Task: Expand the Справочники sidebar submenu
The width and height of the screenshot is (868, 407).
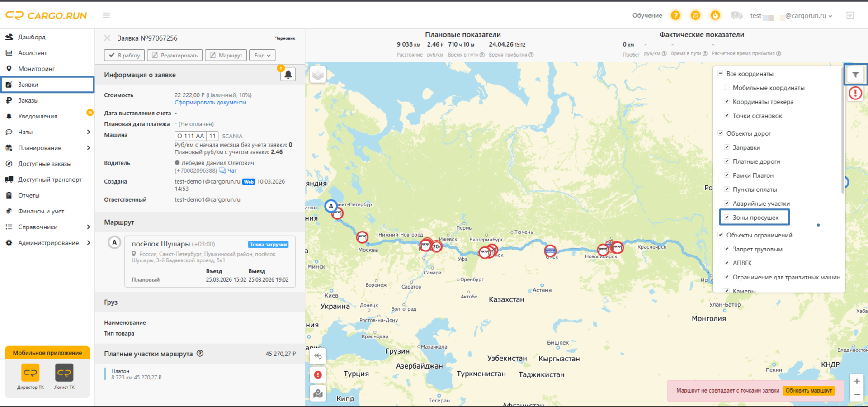Action: click(88, 227)
